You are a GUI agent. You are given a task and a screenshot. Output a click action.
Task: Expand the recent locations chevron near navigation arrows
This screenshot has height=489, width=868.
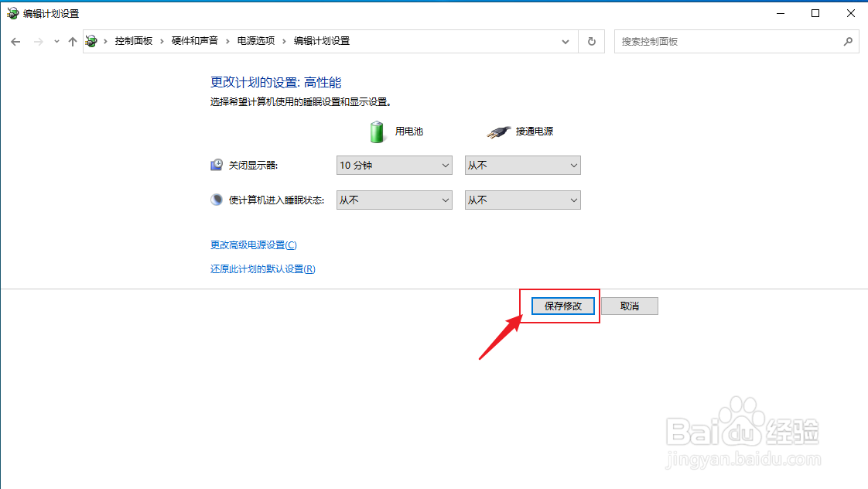55,41
